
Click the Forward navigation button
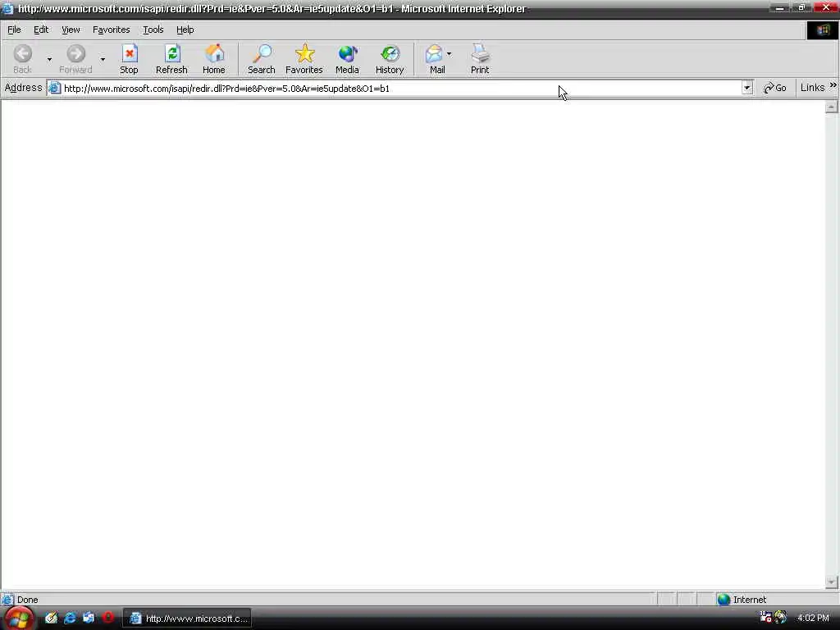coord(75,59)
